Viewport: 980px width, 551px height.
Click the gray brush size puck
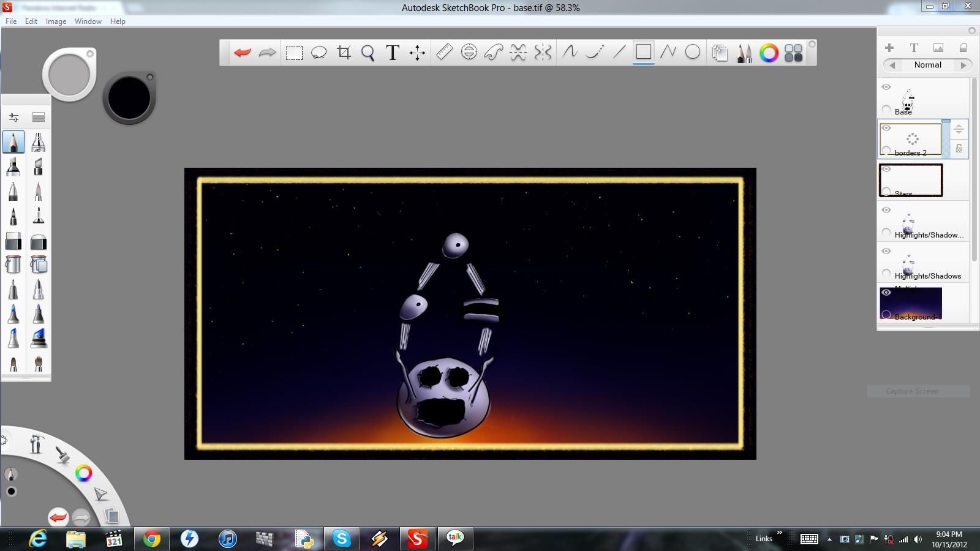[69, 75]
